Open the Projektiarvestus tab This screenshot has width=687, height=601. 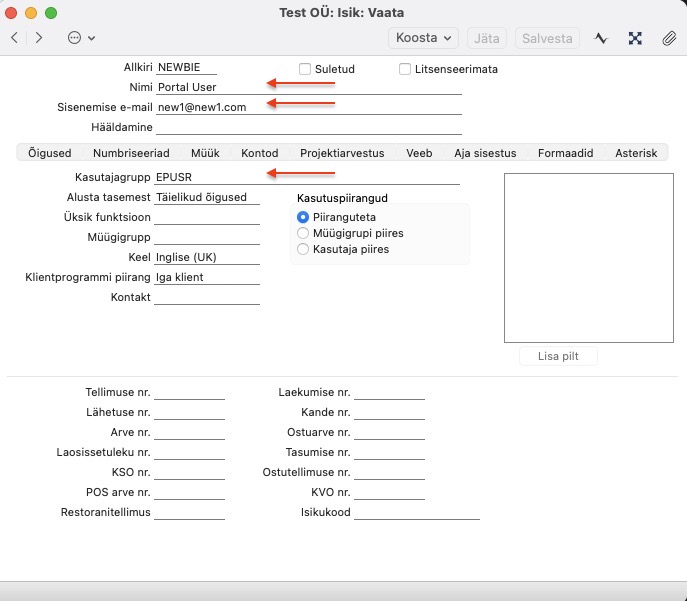[x=342, y=153]
